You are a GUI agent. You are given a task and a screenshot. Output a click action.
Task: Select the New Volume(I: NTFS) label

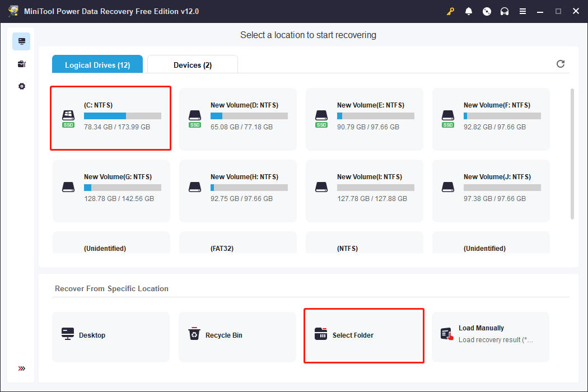370,177
